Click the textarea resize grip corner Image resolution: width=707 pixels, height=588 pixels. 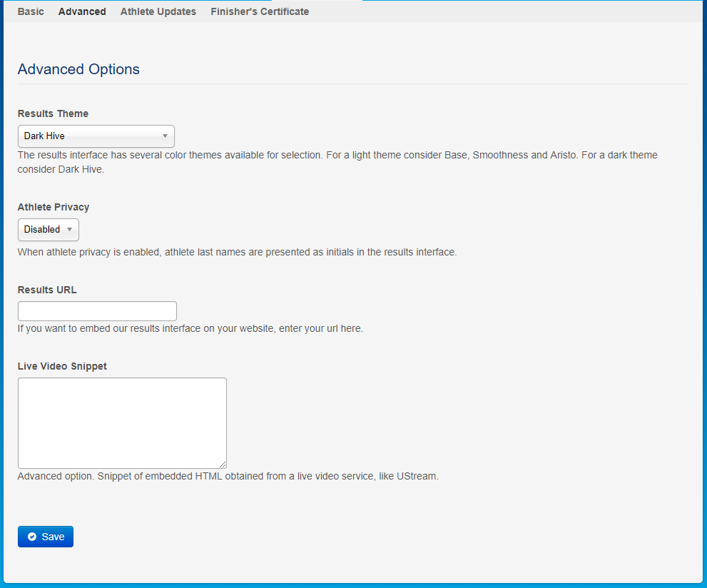[223, 465]
